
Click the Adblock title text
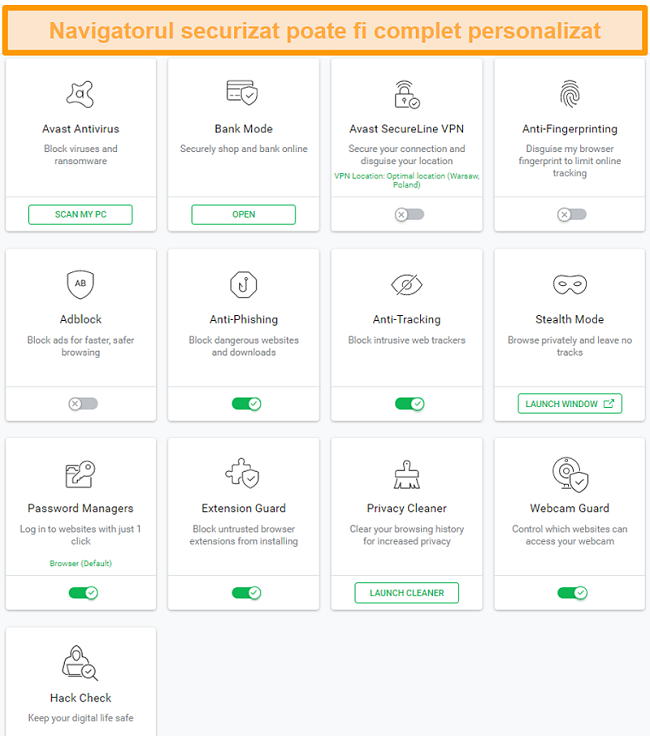coord(80,320)
